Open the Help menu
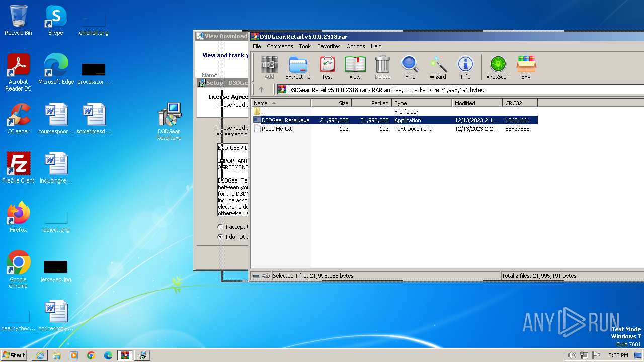The width and height of the screenshot is (644, 362). pos(376,46)
